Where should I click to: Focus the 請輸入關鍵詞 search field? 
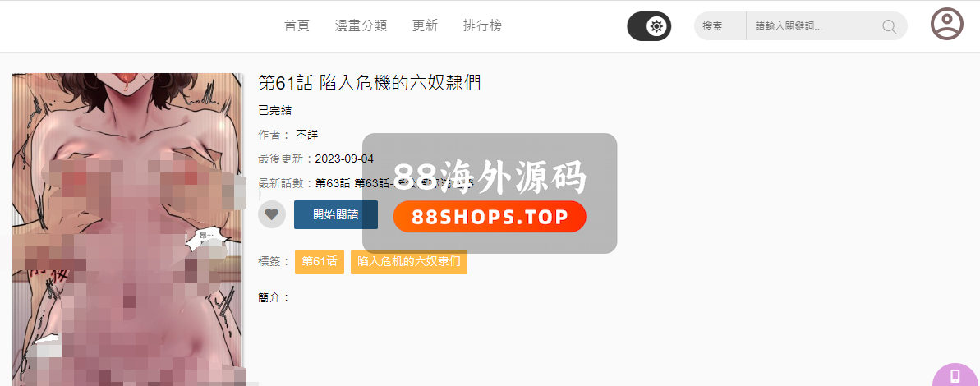point(812,26)
